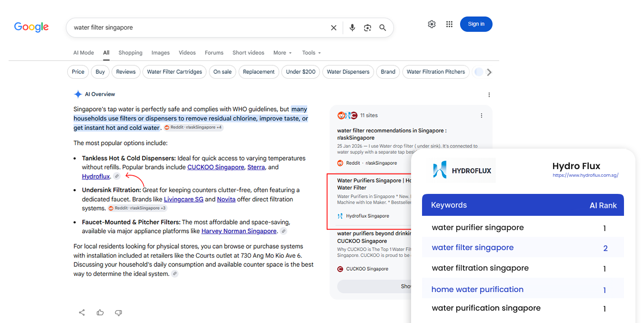The width and height of the screenshot is (644, 323).
Task: Select the Price filter chip
Action: (x=78, y=72)
